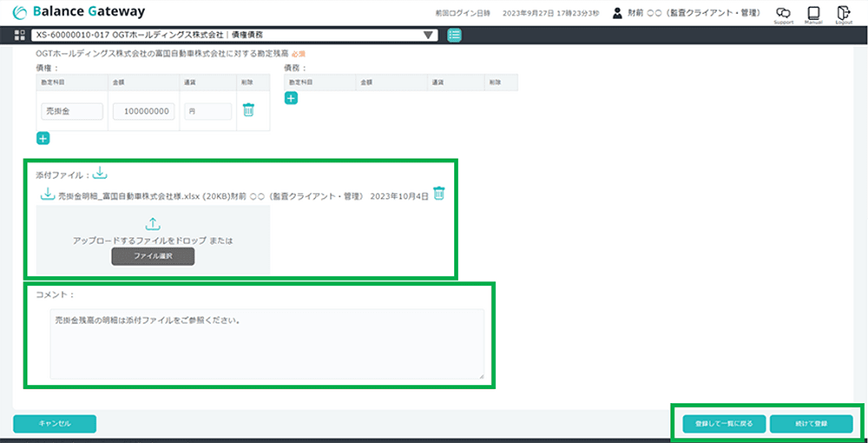Click the amount field showing 100000000
868x443 pixels.
tap(144, 111)
